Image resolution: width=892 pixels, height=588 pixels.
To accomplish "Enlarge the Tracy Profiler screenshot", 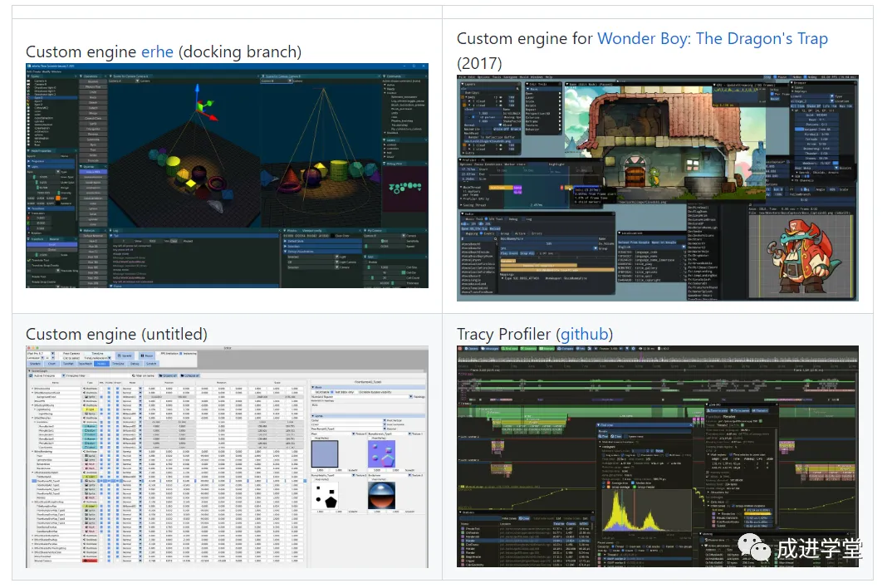I will 658,456.
